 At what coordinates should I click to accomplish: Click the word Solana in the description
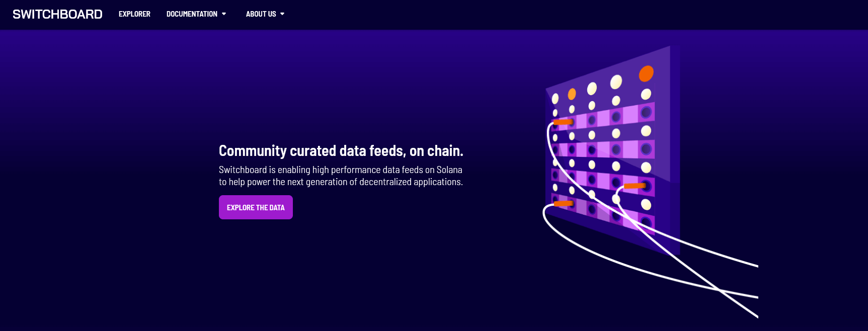(449, 170)
